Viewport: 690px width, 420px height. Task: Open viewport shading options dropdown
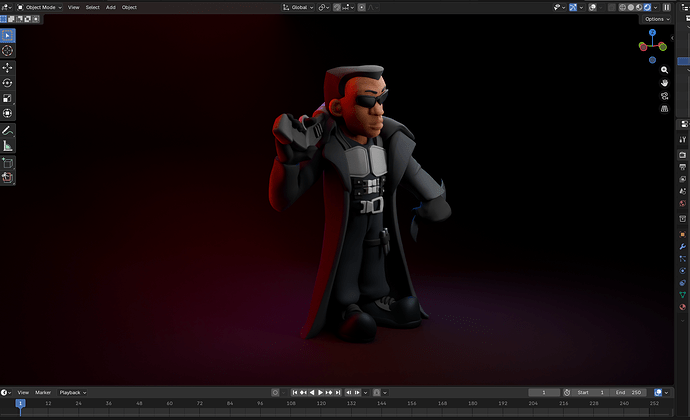point(656,7)
